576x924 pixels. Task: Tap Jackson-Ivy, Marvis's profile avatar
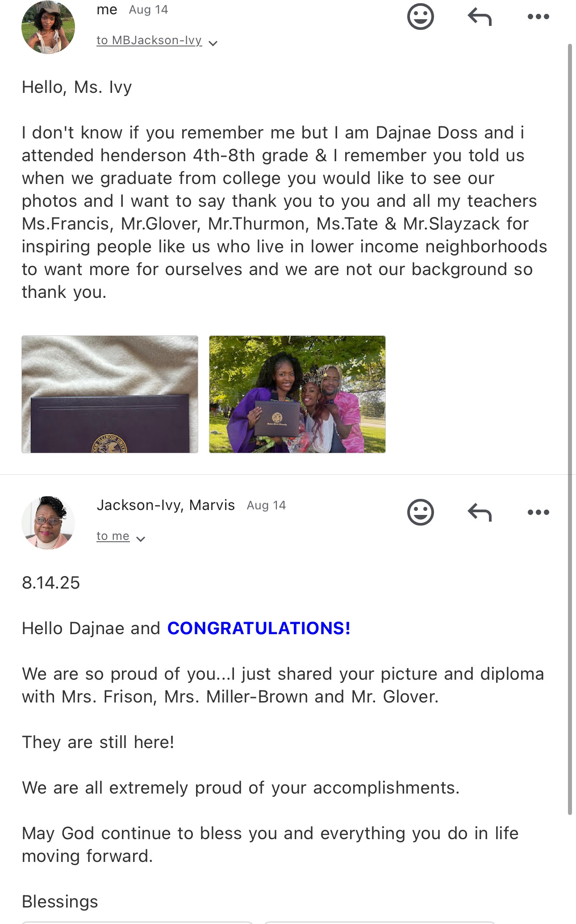tap(48, 523)
